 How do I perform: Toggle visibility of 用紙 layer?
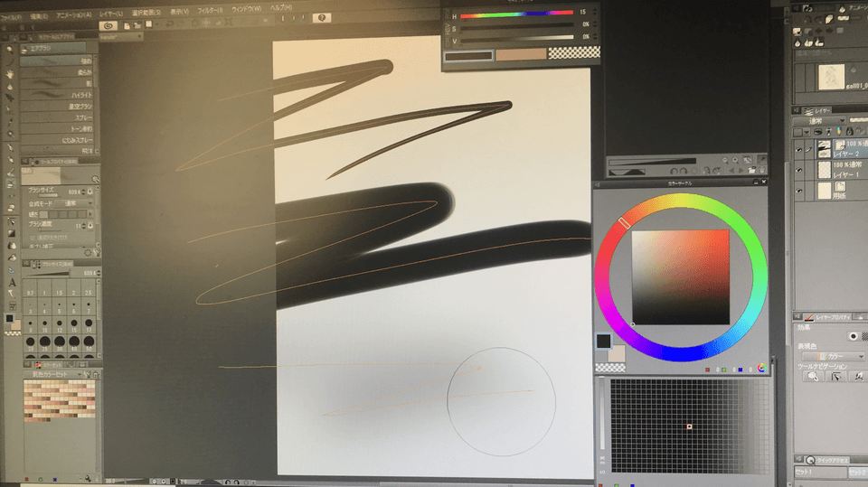[x=798, y=191]
